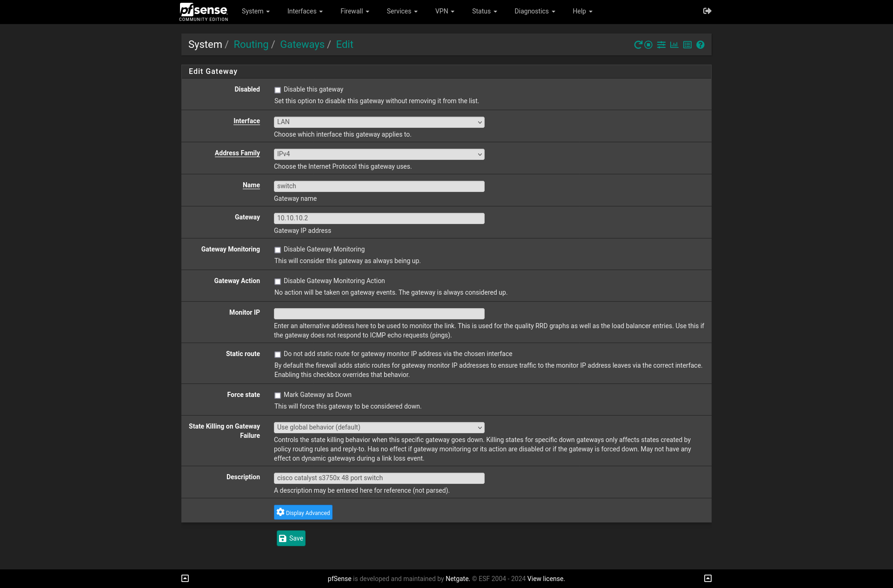Check Do not add static route checkbox
Screen dimensions: 893x588
pos(278,355)
